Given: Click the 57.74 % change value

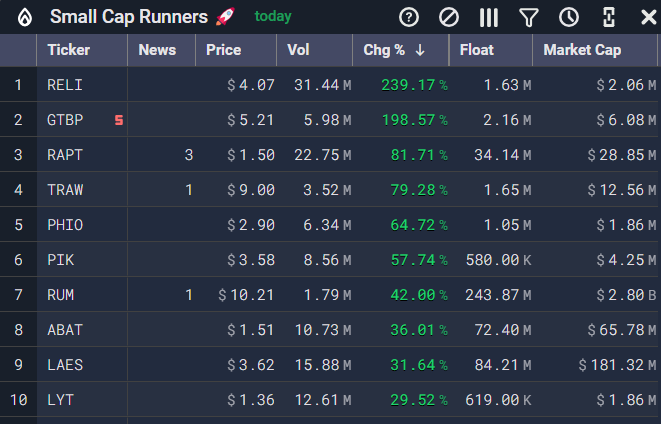Looking at the screenshot, I should [419, 260].
